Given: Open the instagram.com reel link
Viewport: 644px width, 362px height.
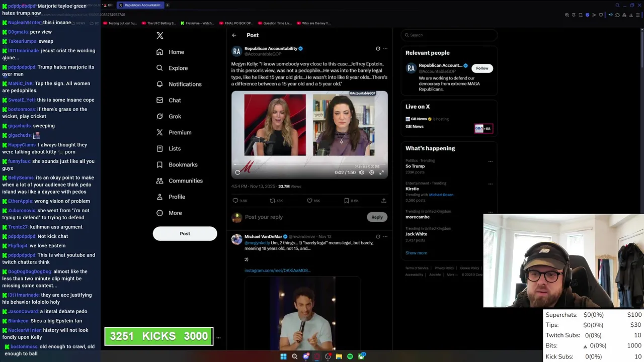Looking at the screenshot, I should coord(277,270).
